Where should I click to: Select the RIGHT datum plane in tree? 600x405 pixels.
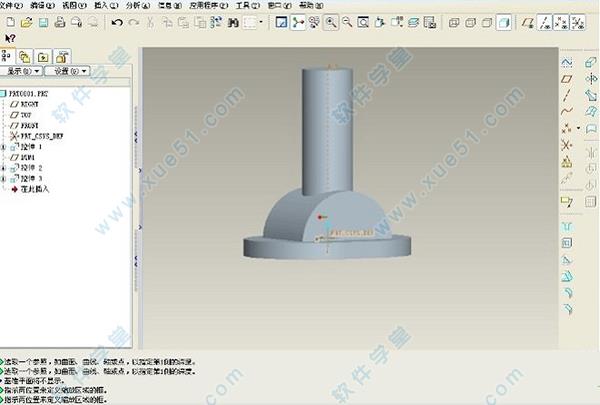25,104
